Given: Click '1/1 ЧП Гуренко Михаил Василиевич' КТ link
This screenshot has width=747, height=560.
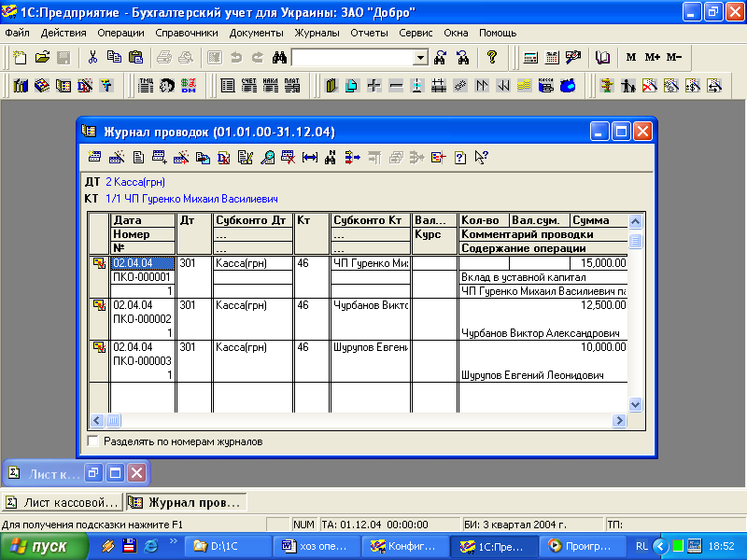Looking at the screenshot, I should (x=191, y=199).
